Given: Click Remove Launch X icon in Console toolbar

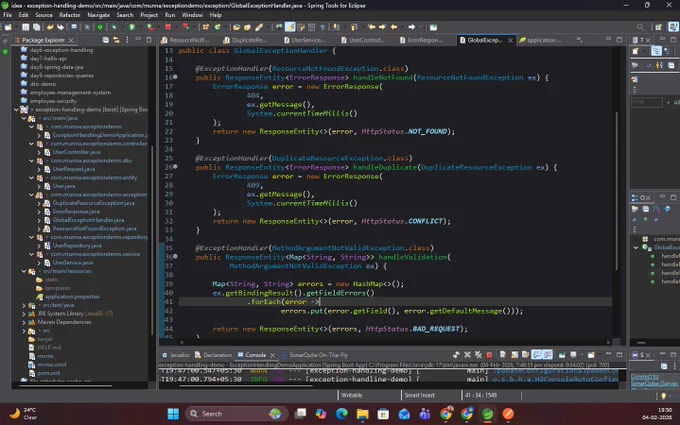Looking at the screenshot, I should pyautogui.click(x=468, y=355).
